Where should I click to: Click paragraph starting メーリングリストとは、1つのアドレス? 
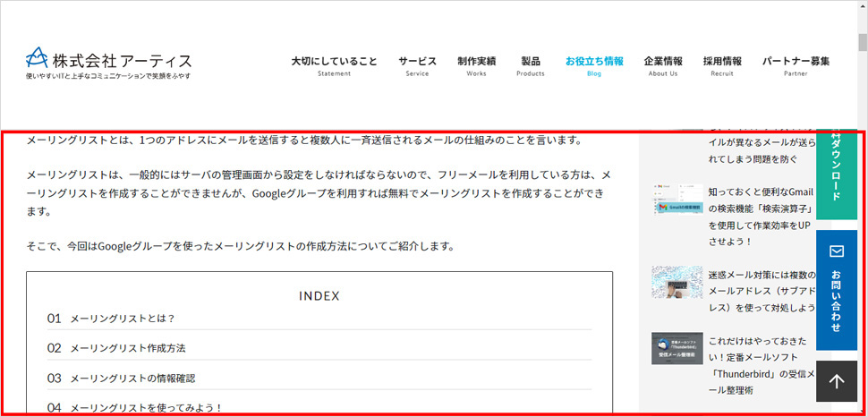click(304, 140)
